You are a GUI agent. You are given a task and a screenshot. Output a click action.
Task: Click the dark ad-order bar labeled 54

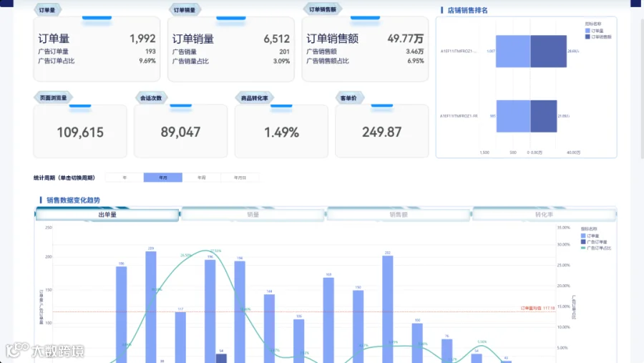tap(221, 358)
